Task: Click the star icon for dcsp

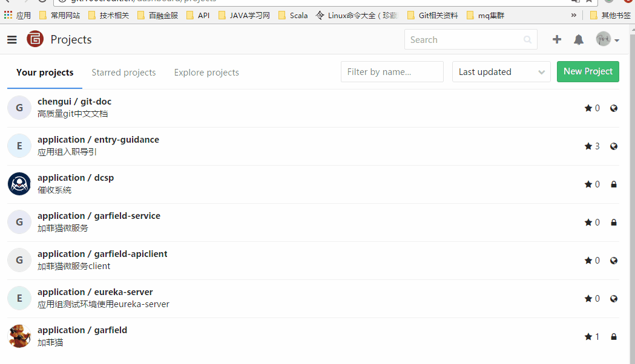Action: [588, 184]
